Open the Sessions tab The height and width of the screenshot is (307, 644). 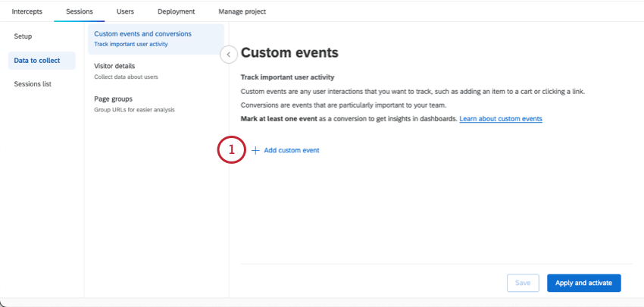tap(80, 11)
